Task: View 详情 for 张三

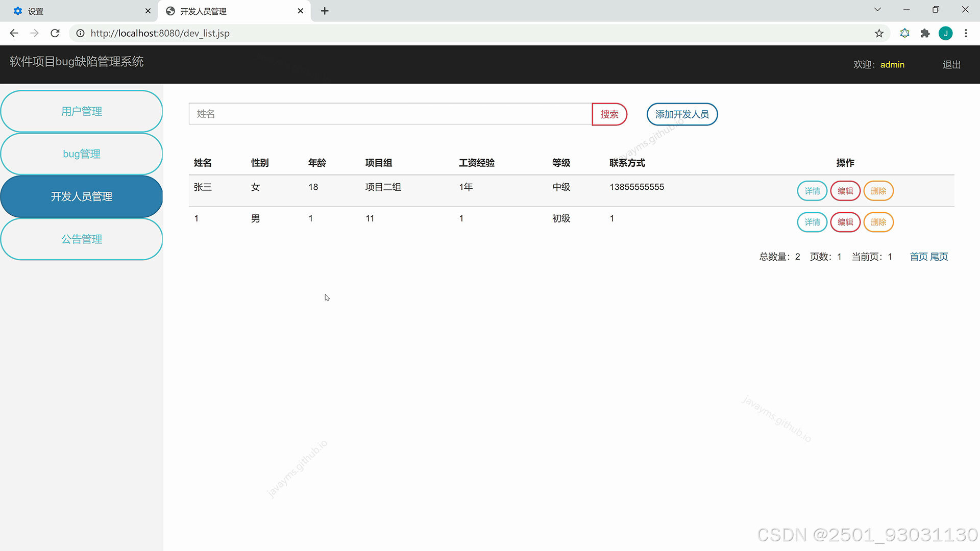Action: pos(812,191)
